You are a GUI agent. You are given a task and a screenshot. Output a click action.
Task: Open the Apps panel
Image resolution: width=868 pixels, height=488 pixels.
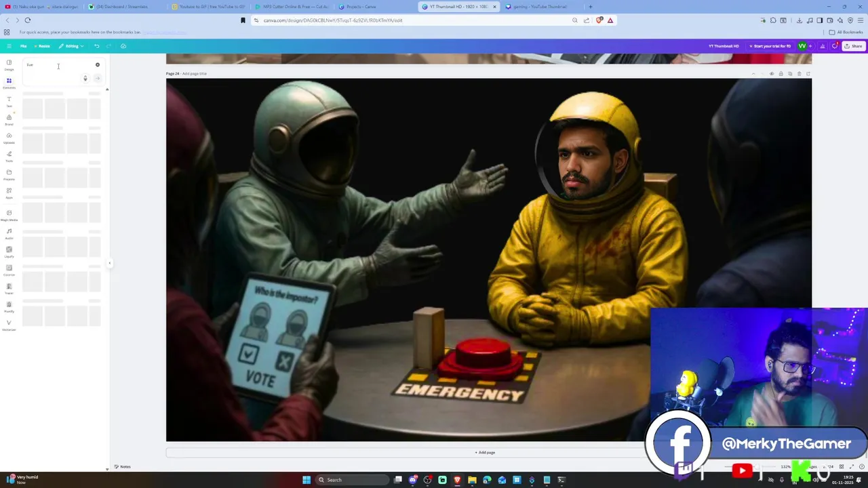[x=9, y=193]
